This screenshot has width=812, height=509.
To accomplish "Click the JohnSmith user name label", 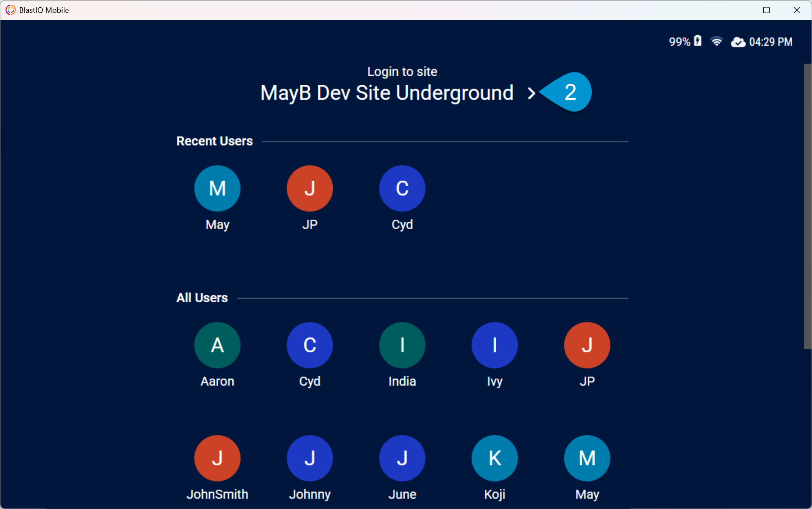I will coord(217,494).
